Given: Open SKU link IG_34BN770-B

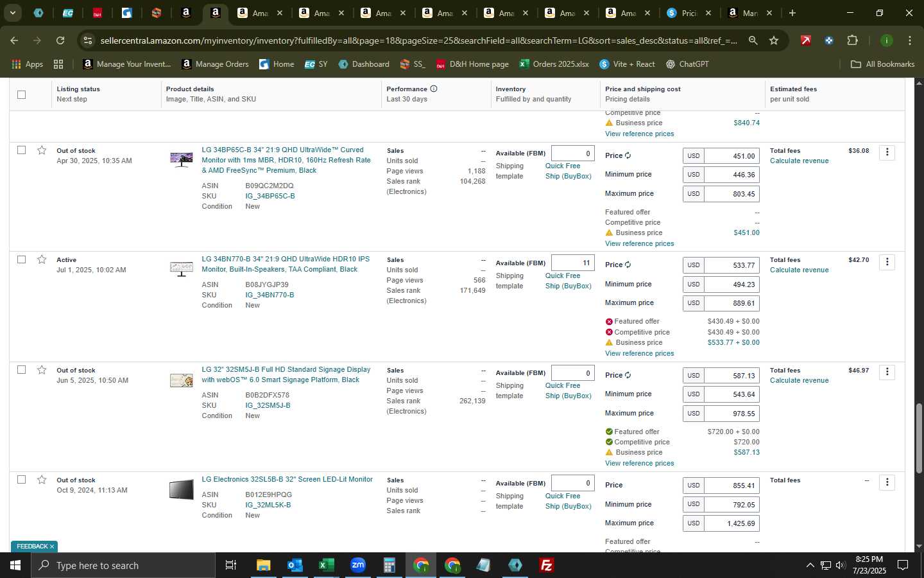Looking at the screenshot, I should point(269,295).
